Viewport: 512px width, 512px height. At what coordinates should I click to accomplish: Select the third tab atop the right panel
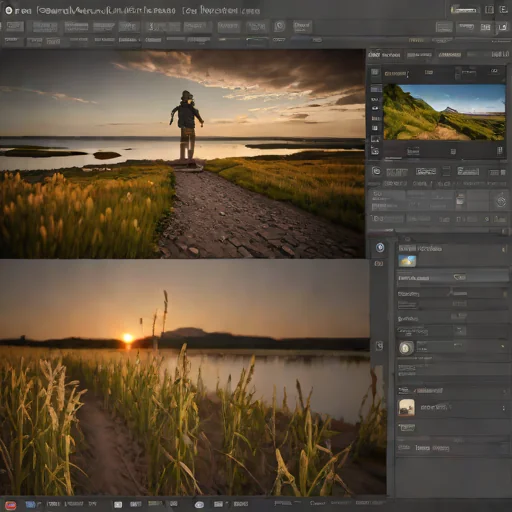click(449, 54)
